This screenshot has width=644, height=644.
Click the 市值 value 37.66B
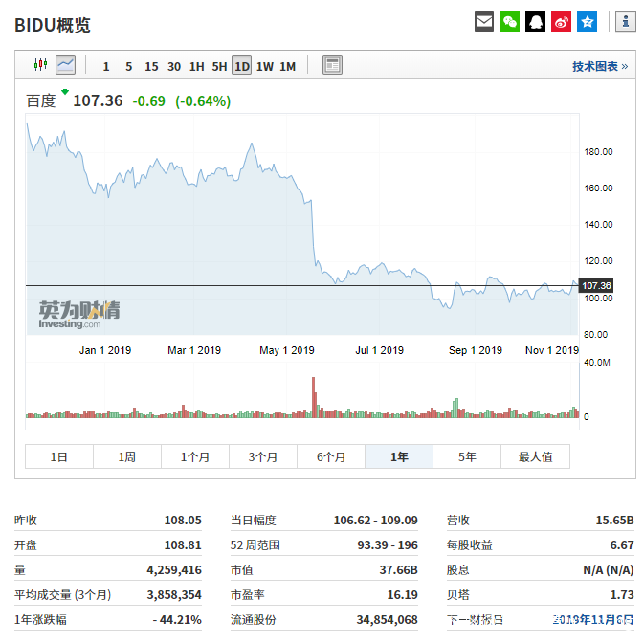398,569
